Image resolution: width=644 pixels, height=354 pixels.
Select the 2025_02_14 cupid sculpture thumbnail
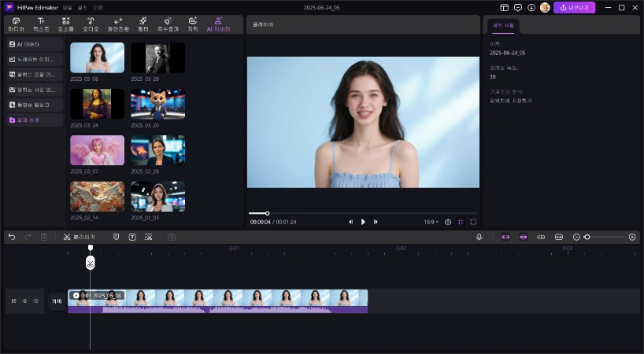click(98, 197)
